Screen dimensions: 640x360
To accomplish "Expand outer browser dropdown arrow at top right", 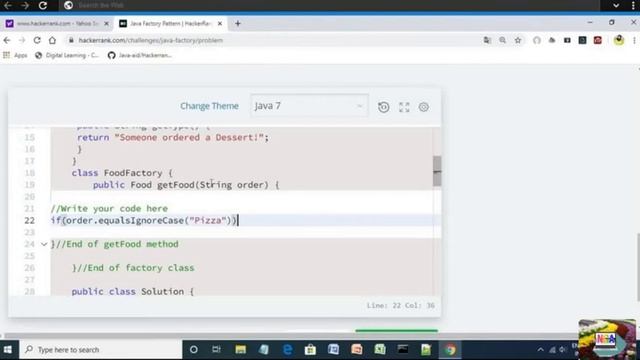I will (x=616, y=5).
